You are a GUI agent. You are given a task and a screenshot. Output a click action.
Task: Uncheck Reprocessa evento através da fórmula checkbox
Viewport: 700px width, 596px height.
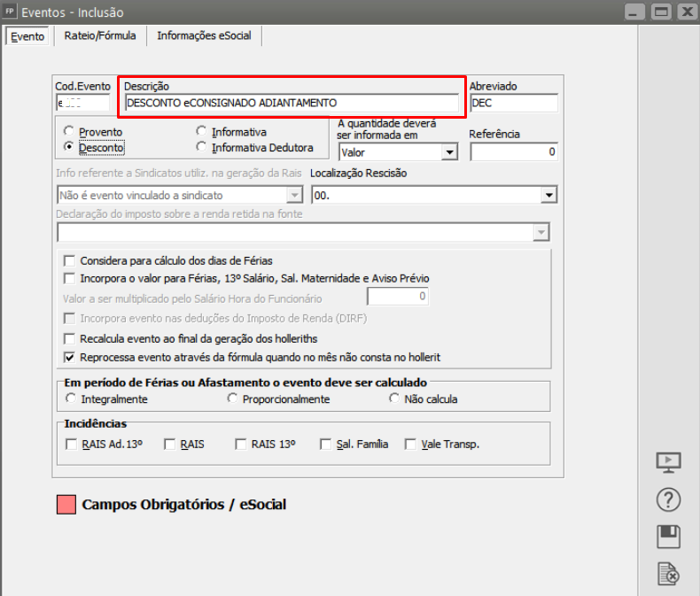(x=70, y=358)
